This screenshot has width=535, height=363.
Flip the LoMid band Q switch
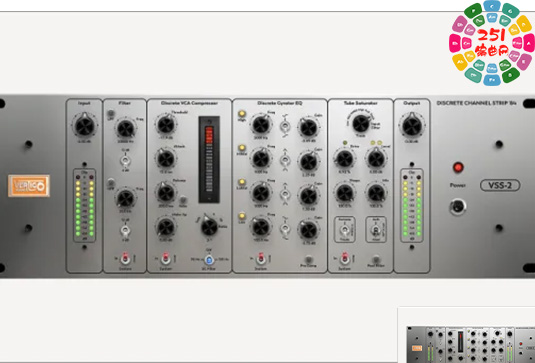click(285, 194)
